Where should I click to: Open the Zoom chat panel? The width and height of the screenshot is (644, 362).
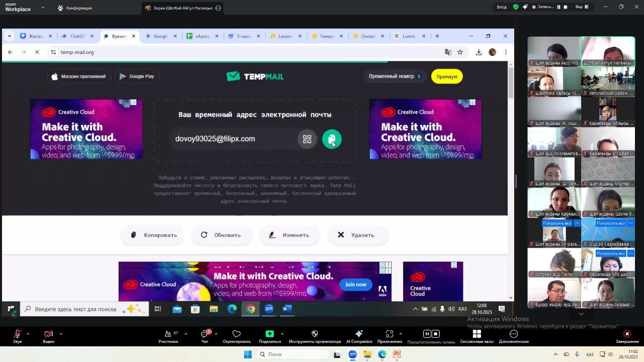[x=205, y=335]
